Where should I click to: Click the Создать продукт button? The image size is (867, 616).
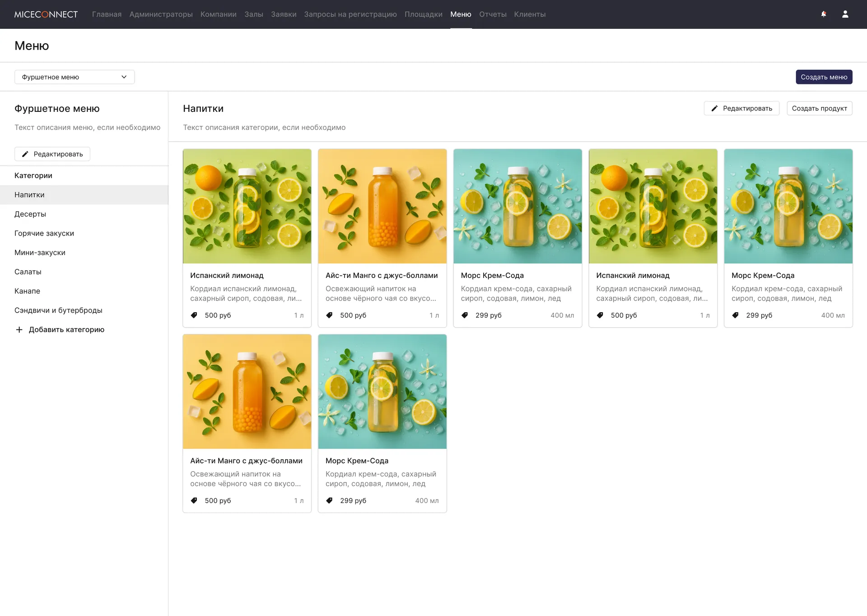(x=819, y=108)
